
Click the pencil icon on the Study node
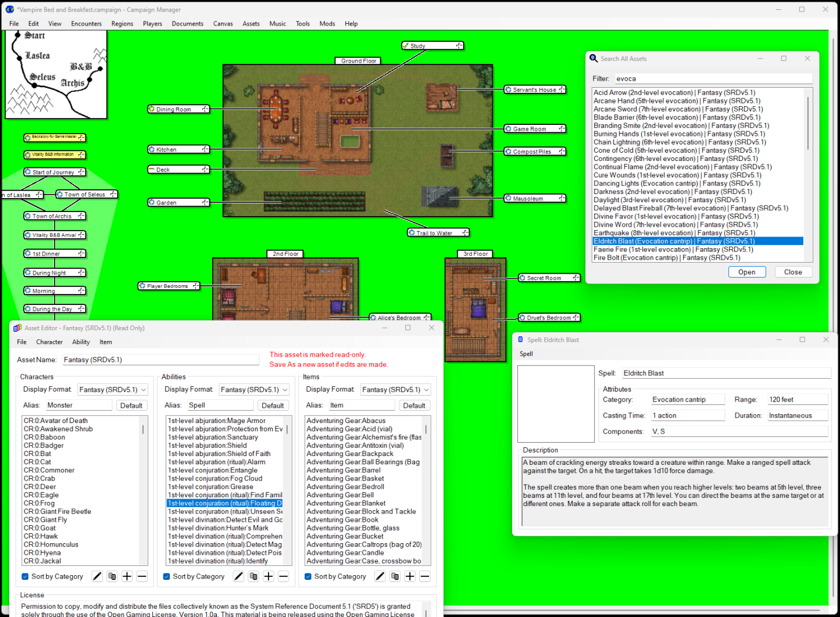pos(406,46)
